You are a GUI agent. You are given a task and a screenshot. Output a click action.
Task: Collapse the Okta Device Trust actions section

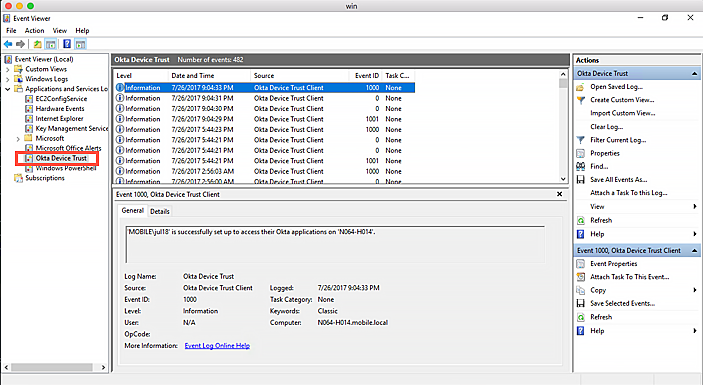[x=694, y=74]
